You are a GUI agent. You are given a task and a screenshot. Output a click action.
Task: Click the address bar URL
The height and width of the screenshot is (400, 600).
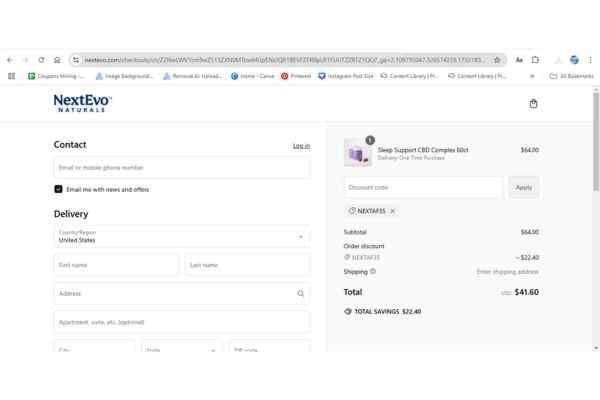(285, 60)
